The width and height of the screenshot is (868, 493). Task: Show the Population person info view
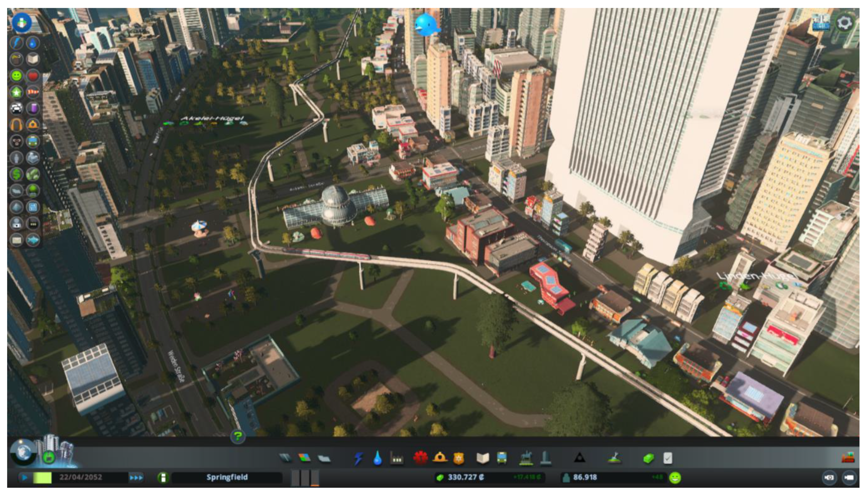(16, 158)
